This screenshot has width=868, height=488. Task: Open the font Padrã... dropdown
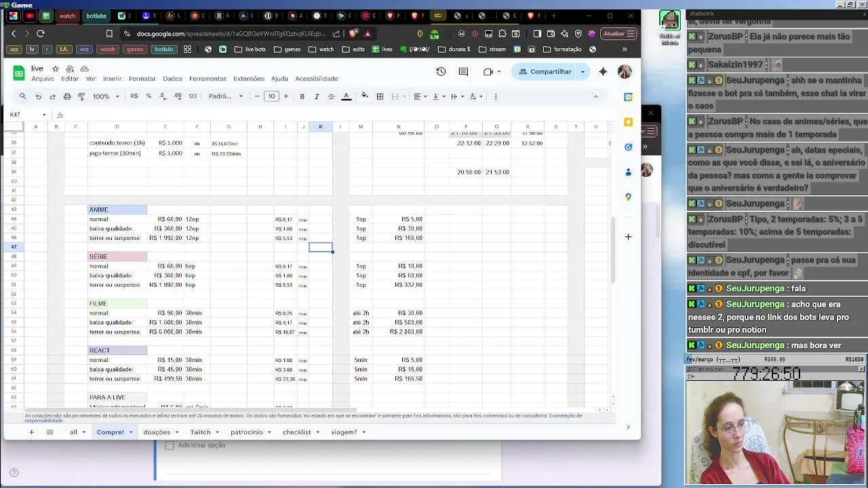pyautogui.click(x=226, y=96)
